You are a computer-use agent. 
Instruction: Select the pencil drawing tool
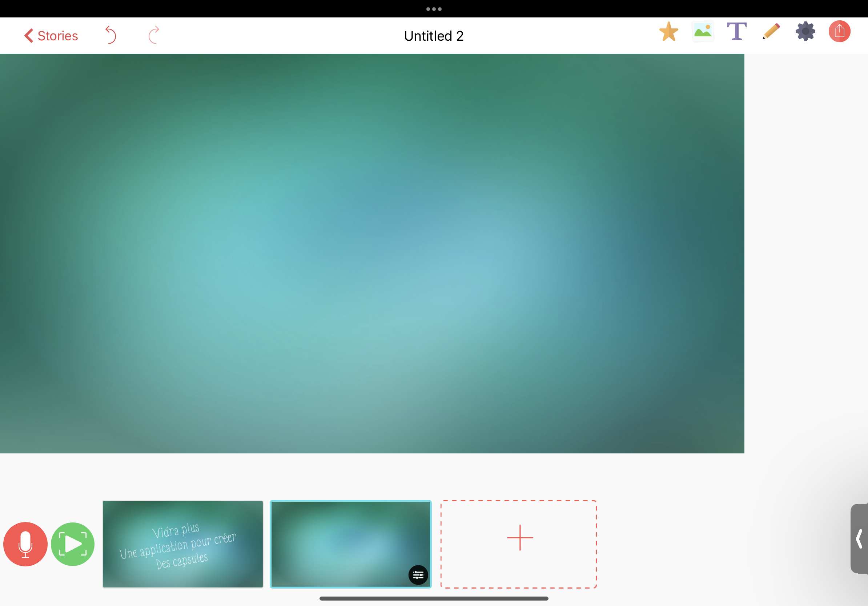771,32
